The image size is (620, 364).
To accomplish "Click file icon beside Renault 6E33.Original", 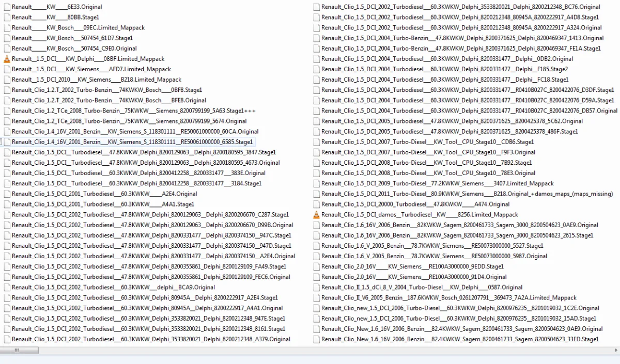I will click(7, 7).
